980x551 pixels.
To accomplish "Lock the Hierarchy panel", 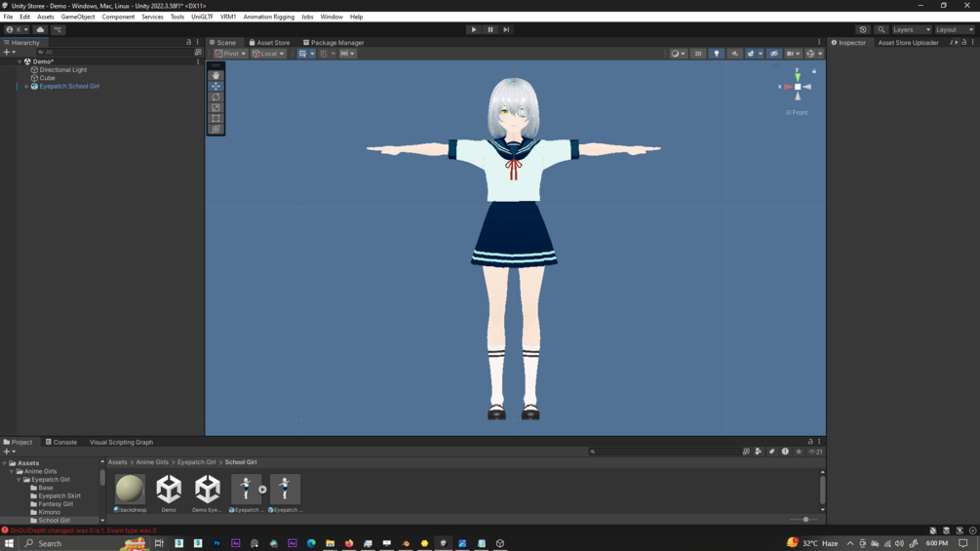I will click(x=189, y=43).
